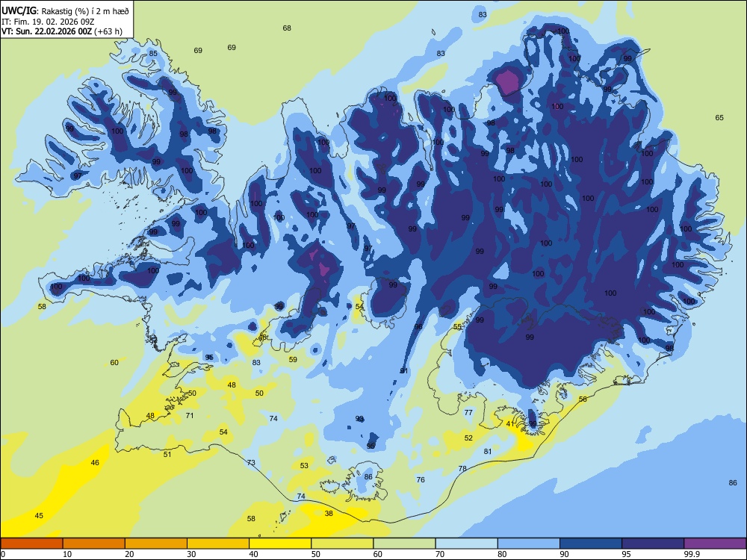Click legend tick label '10'
747x560 pixels.
[67, 554]
